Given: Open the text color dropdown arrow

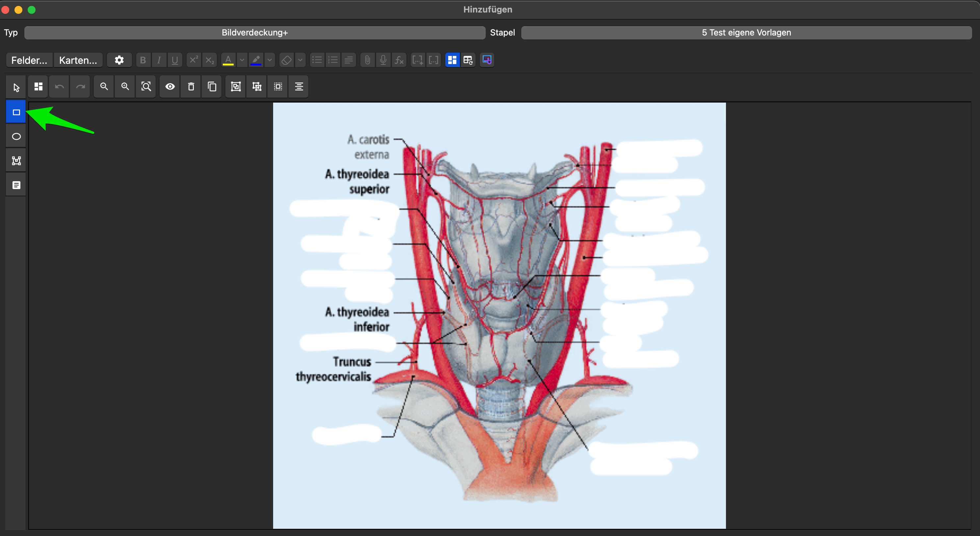Looking at the screenshot, I should click(242, 60).
